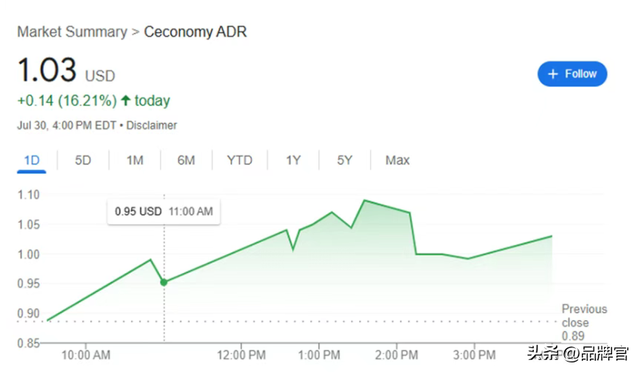Click the plus icon in Follow button

pos(553,74)
